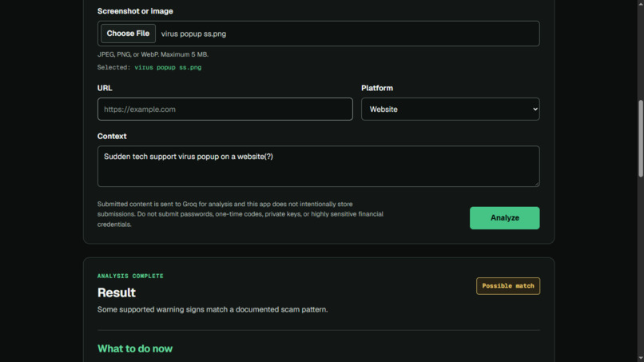Click the vertical scrollbar thumb
The image size is (644, 362).
[x=640, y=138]
